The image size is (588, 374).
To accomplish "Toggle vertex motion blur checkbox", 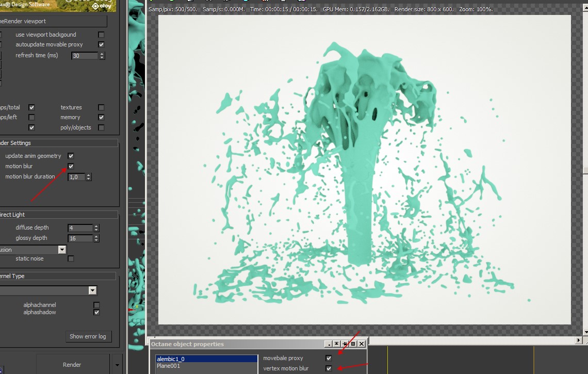I will click(329, 368).
